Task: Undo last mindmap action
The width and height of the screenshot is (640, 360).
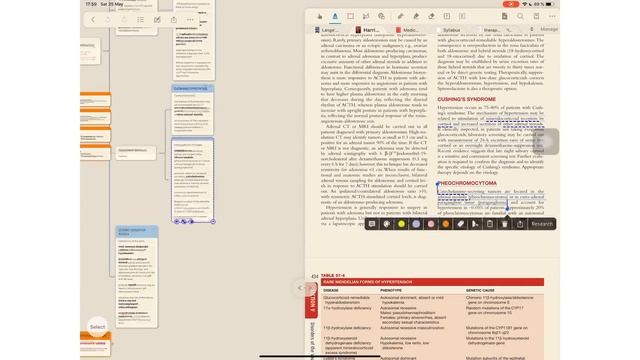Action: (x=108, y=20)
